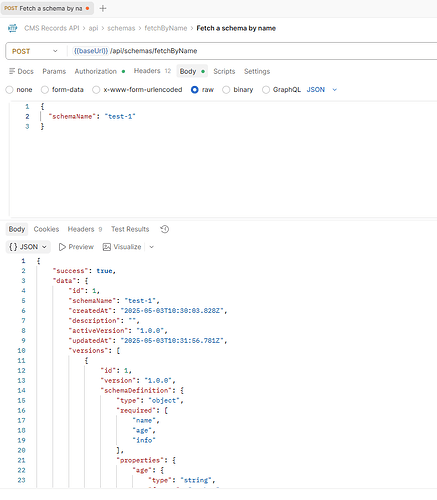
Task: Click the Fetch a schema by name title
Action: coord(236,28)
